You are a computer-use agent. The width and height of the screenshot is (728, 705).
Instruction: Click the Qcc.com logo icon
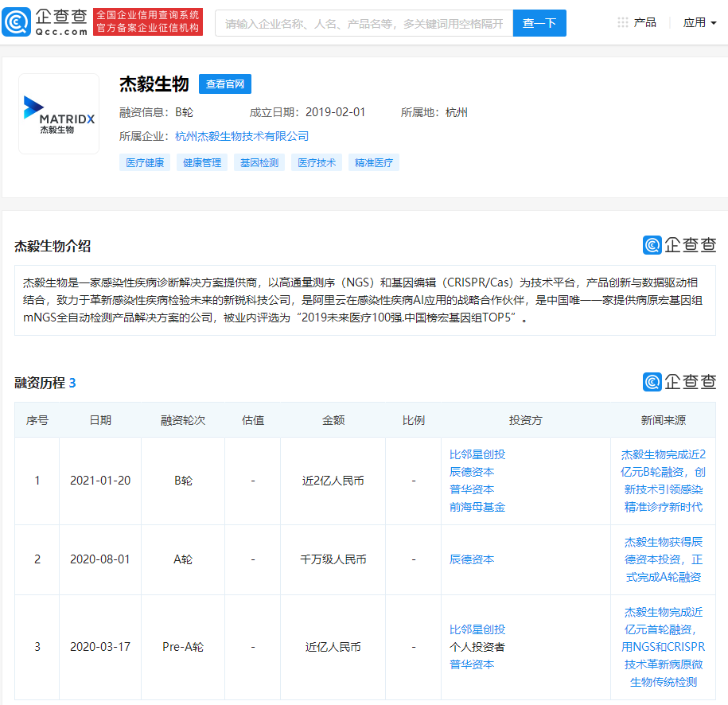point(16,21)
